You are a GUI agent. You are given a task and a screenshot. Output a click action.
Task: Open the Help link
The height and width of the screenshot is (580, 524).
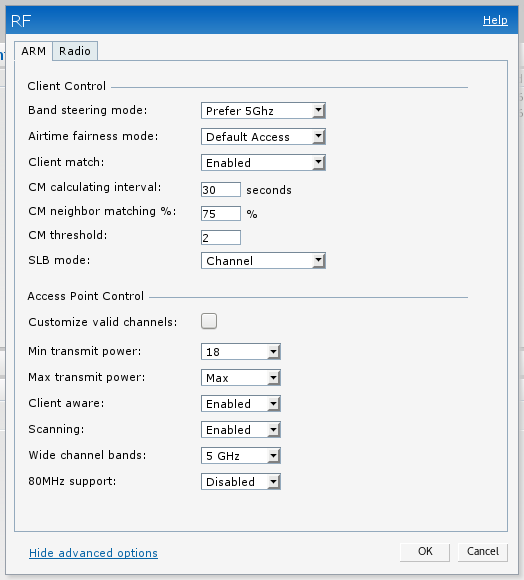[495, 20]
